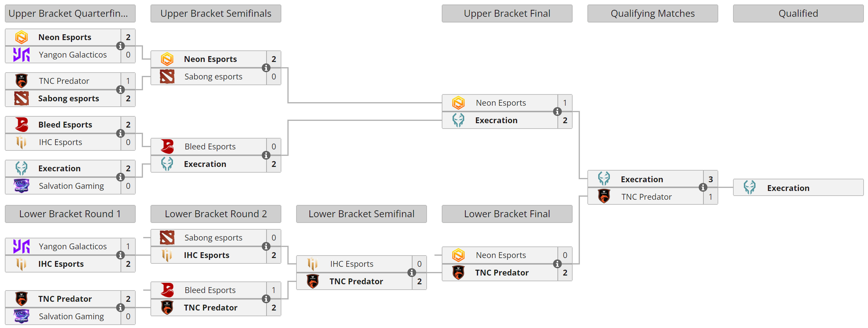Image resolution: width=868 pixels, height=328 pixels.
Task: Click Neon Esports name in Upper Bracket Semifinals
Action: click(x=210, y=59)
